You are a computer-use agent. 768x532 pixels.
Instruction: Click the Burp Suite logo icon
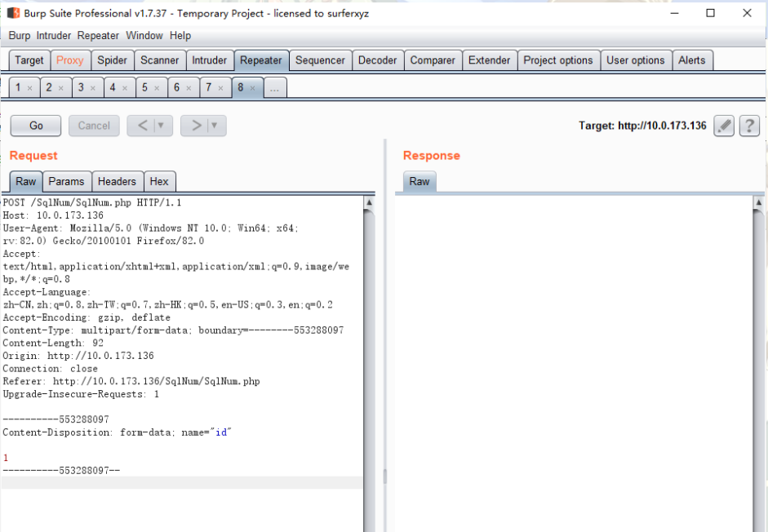click(13, 13)
